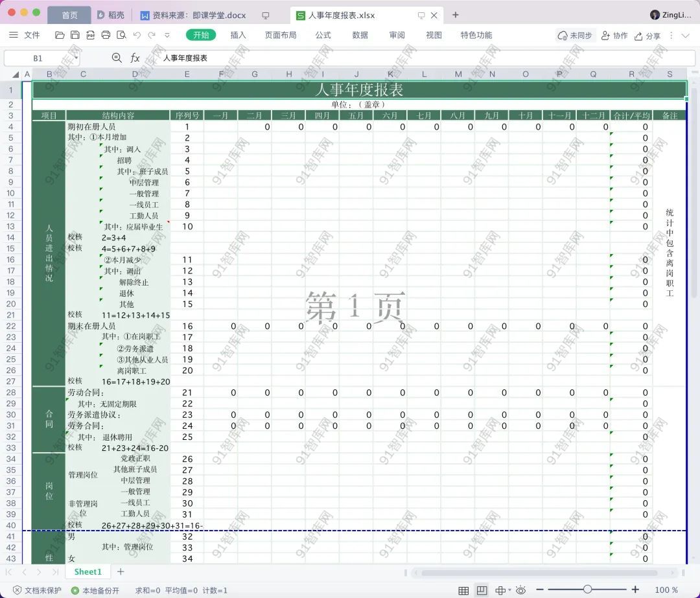Click the undo arrow icon
This screenshot has width=700, height=598.
point(137,35)
